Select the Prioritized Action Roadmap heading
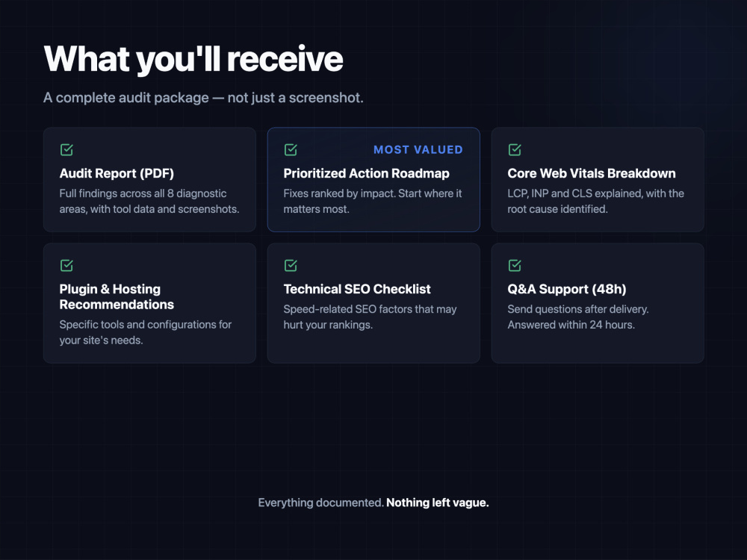This screenshot has width=747, height=560. click(366, 173)
